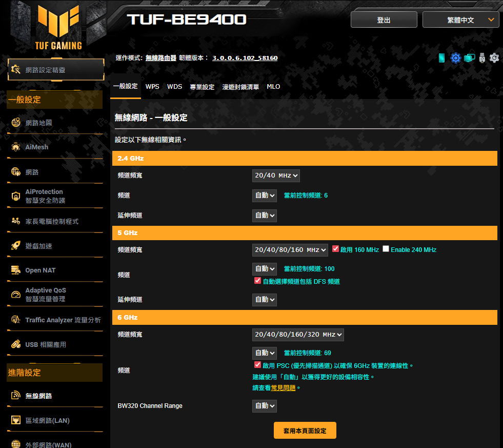Viewport: 503px width, 448px height.
Task: Toggle the DFS 頻道 auto-select checkbox
Action: (257, 281)
